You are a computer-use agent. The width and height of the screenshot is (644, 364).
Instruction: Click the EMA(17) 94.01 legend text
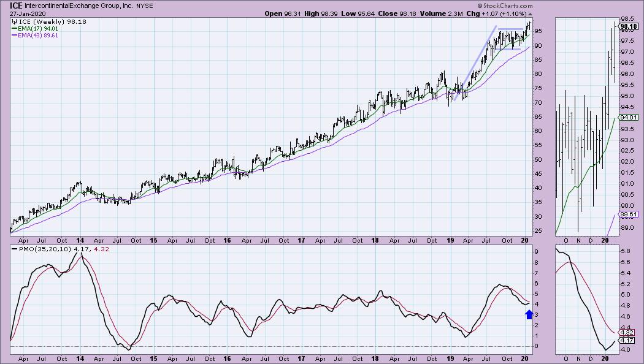click(x=38, y=29)
